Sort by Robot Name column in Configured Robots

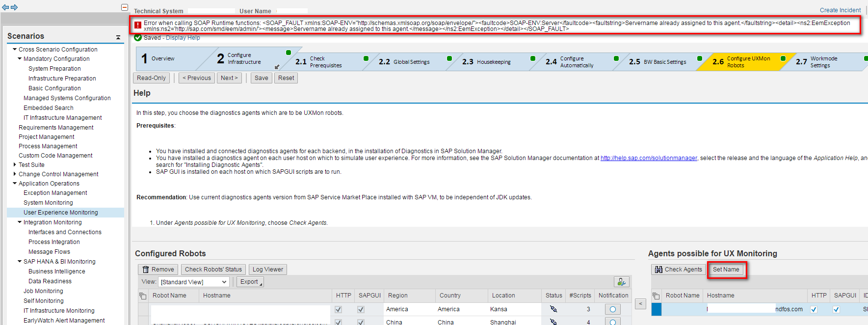[x=169, y=296]
